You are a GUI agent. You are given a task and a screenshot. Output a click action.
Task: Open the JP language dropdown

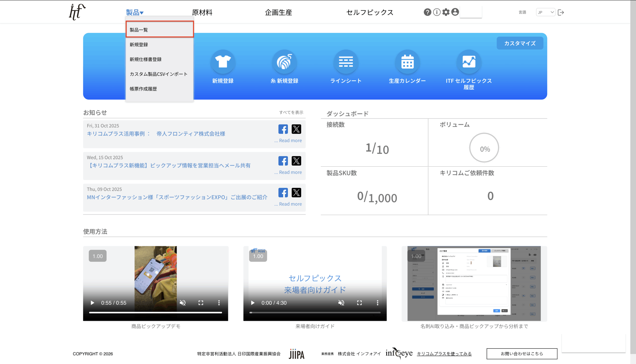click(x=545, y=12)
